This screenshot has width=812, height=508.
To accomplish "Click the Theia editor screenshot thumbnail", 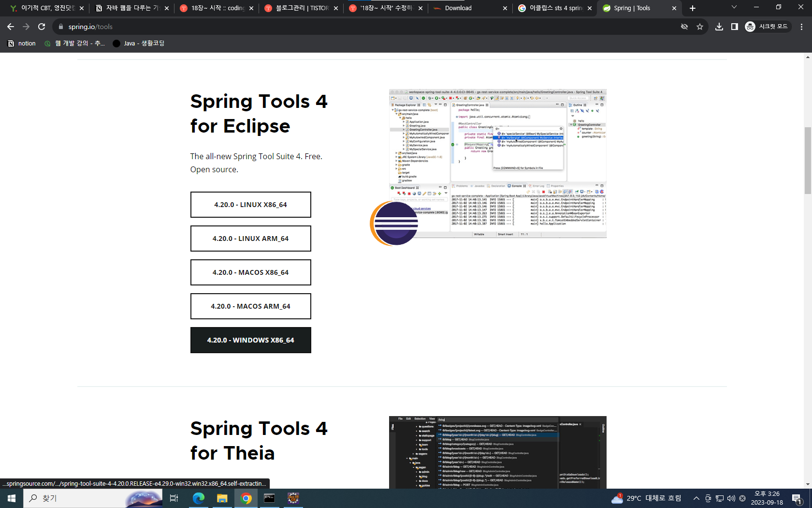I will pos(497,452).
